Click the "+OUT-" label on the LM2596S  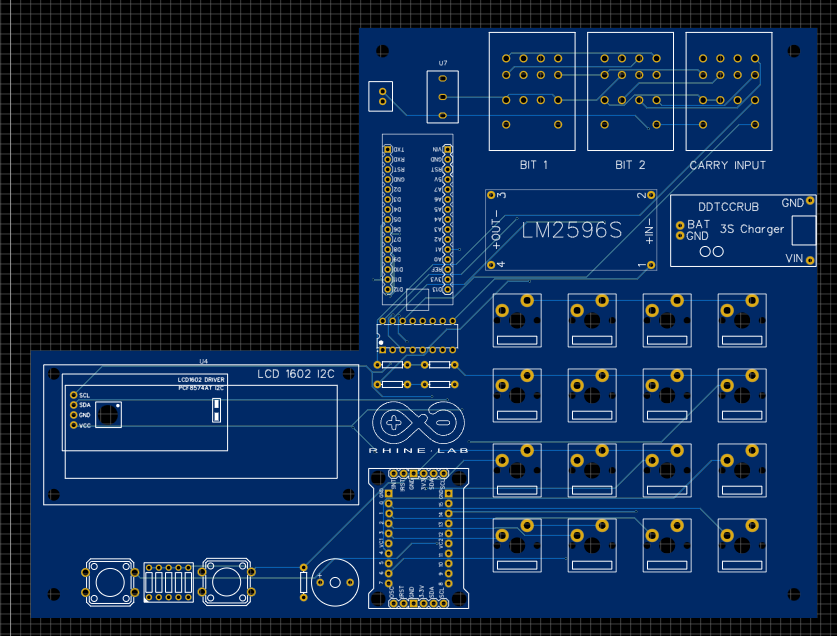tap(496, 230)
